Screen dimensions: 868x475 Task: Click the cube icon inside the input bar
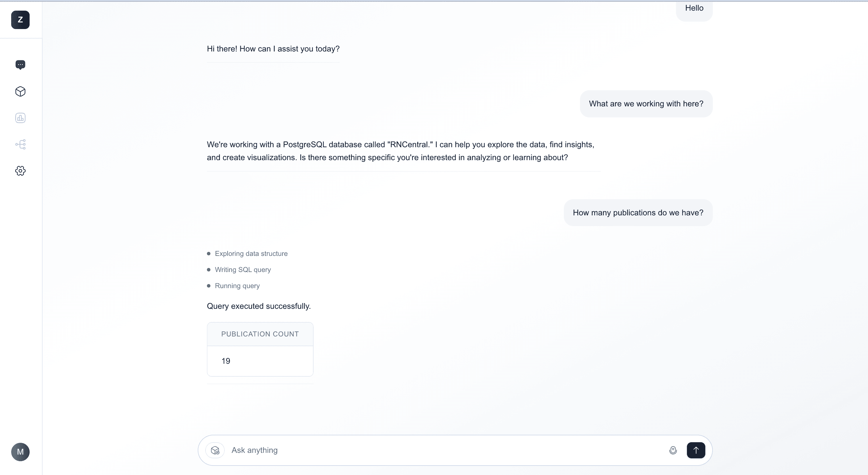[x=215, y=450]
